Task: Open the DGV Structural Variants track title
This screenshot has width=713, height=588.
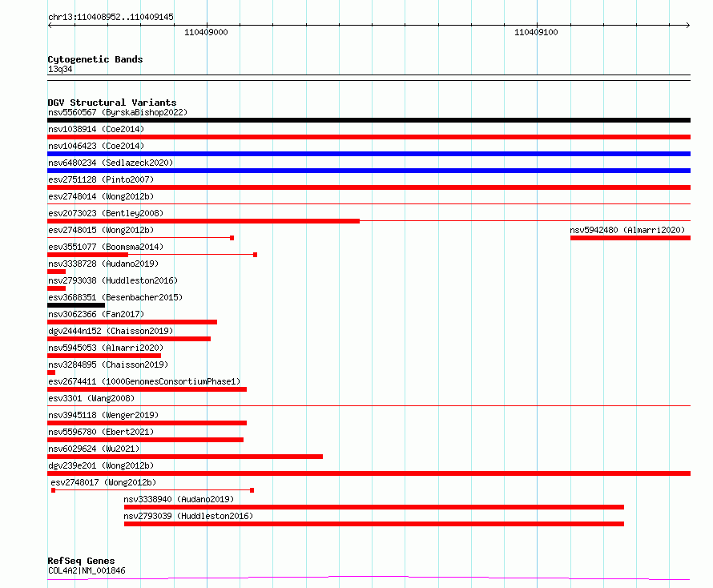Action: pyautogui.click(x=112, y=103)
